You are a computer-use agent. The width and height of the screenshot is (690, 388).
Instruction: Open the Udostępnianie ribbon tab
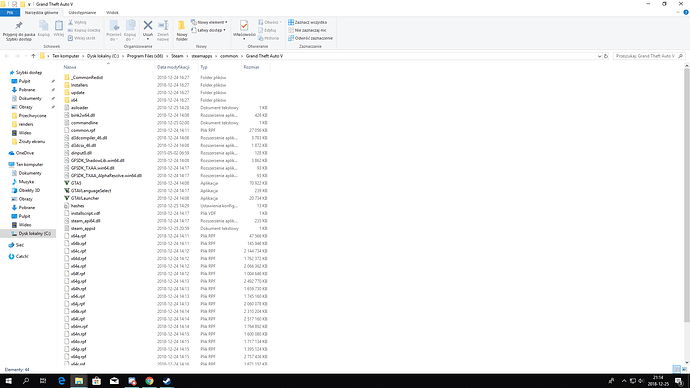[82, 12]
